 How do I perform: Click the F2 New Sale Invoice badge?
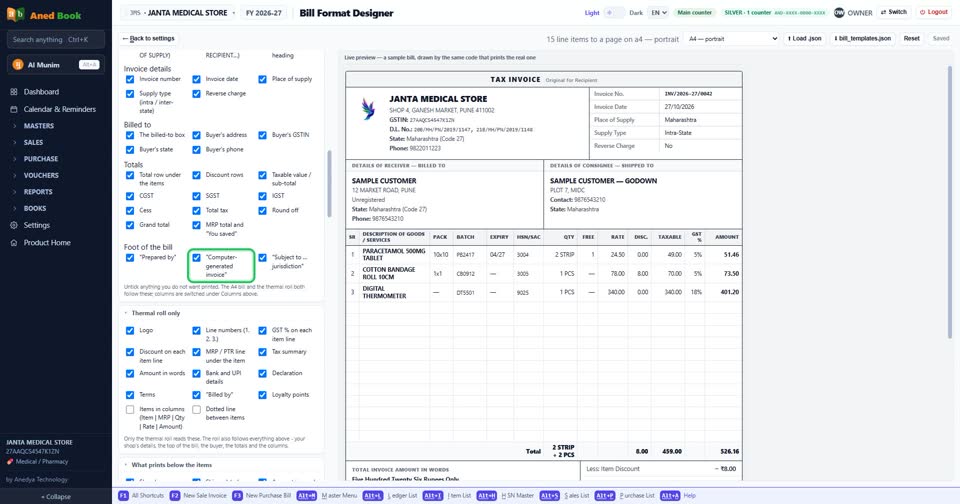[174, 495]
